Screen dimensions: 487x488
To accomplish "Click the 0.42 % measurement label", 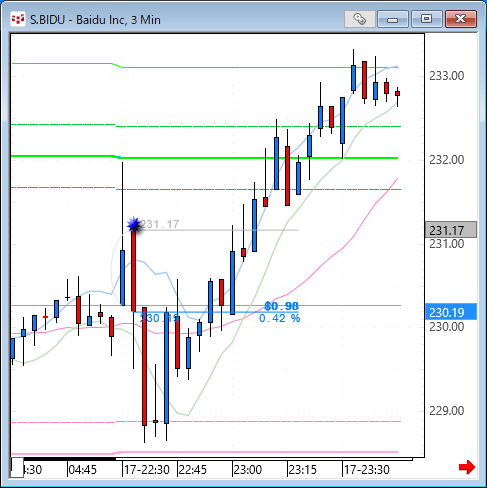I will (x=280, y=318).
